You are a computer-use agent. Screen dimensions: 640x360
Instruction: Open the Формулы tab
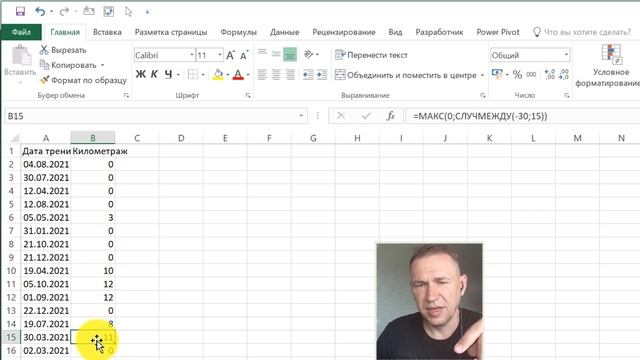(238, 32)
